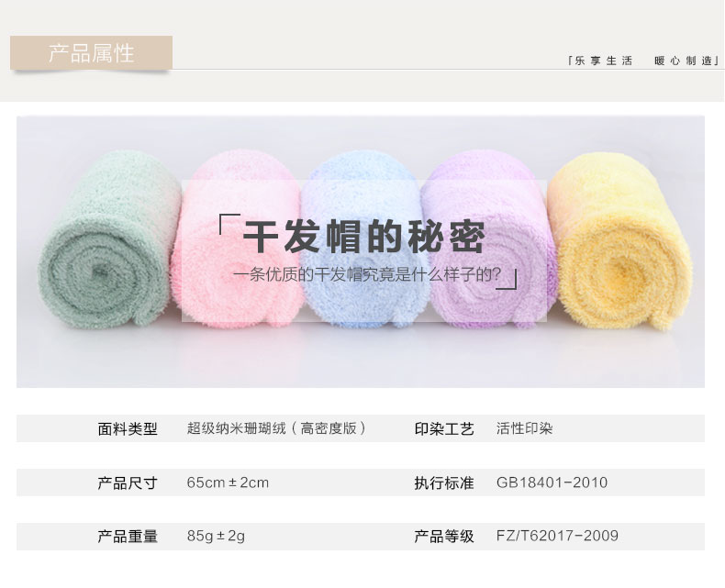Image resolution: width=725 pixels, height=588 pixels.
Task: Select the yellow rolled towel
Action: [x=620, y=241]
